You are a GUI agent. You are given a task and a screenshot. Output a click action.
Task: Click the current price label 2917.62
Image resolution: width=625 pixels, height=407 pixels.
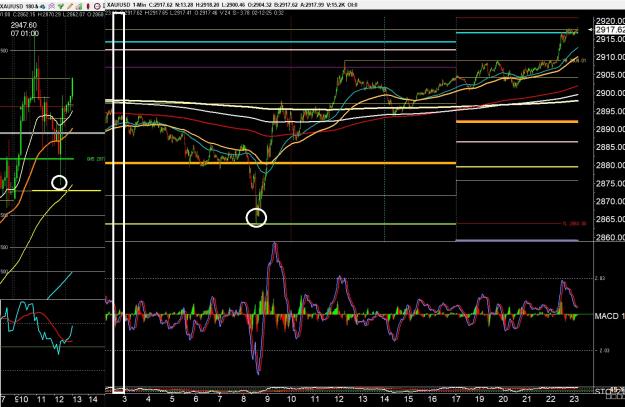(610, 30)
